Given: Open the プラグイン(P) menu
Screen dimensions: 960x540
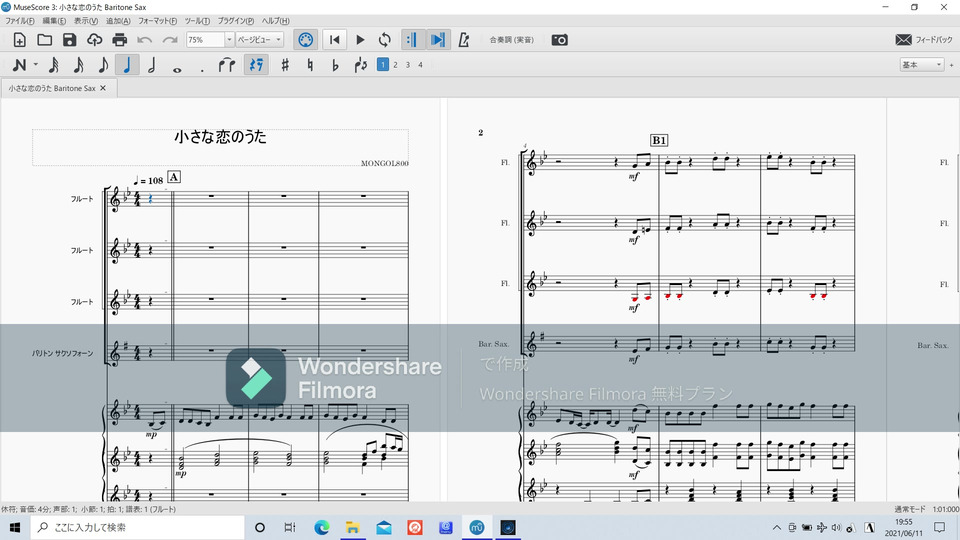Looking at the screenshot, I should pyautogui.click(x=236, y=21).
